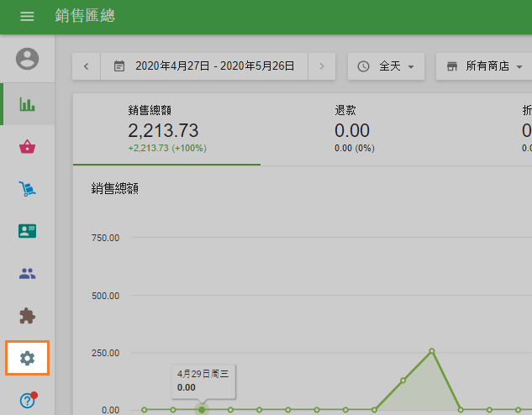Click the 銷售匯總 page title
Image resolution: width=532 pixels, height=415 pixels.
tap(85, 17)
